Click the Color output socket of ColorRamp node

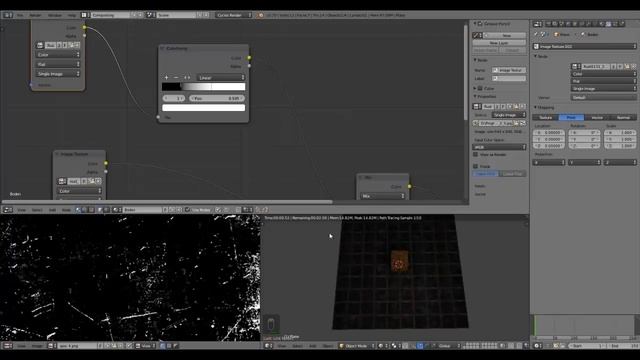(x=249, y=58)
